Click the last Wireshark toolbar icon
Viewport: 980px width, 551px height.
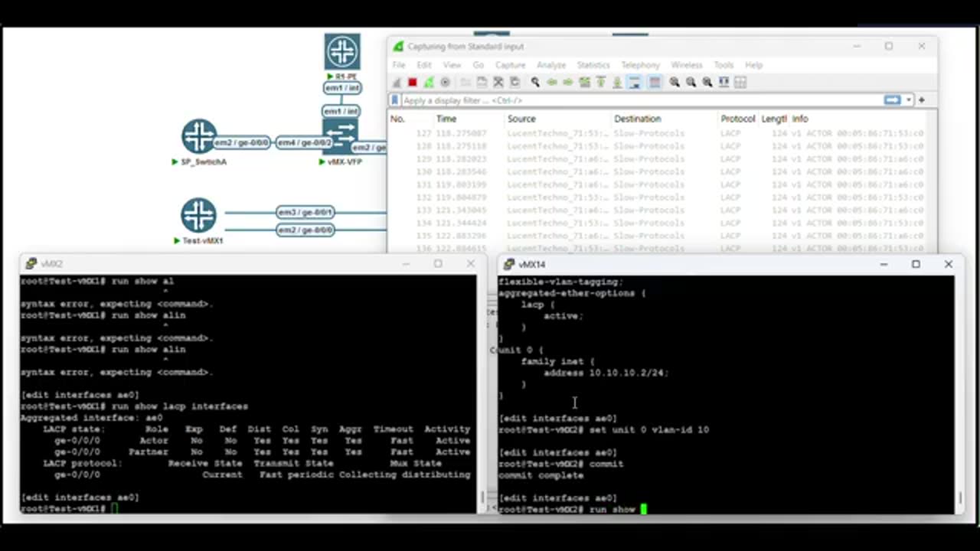740,82
